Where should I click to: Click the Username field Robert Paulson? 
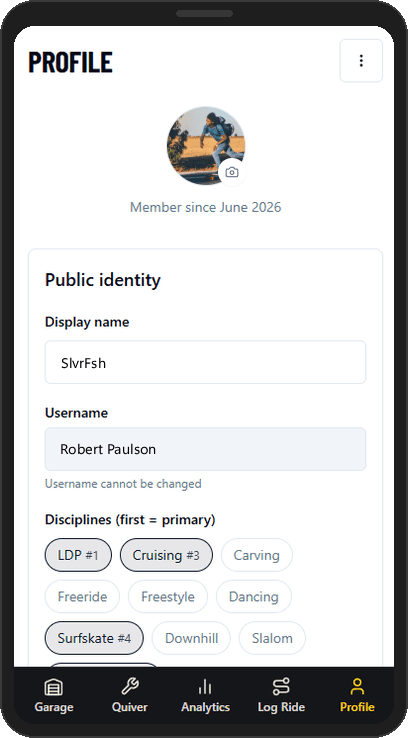coord(205,449)
